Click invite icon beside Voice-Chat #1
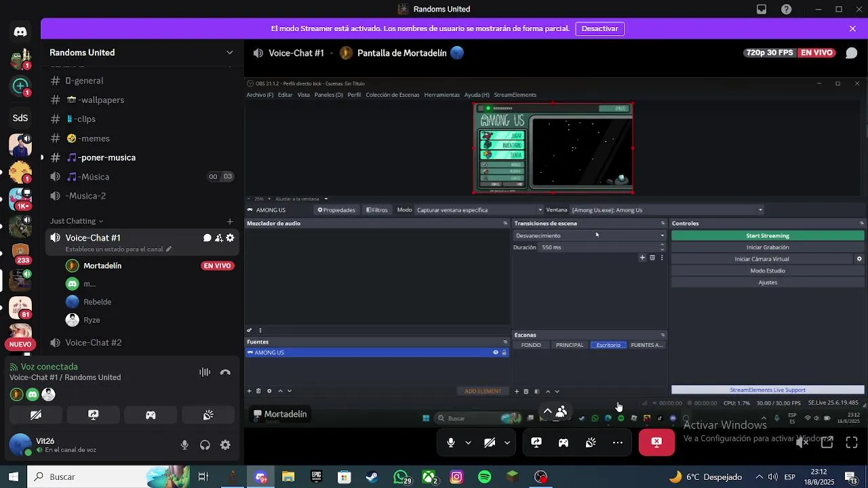The width and height of the screenshot is (868, 488). tap(219, 238)
